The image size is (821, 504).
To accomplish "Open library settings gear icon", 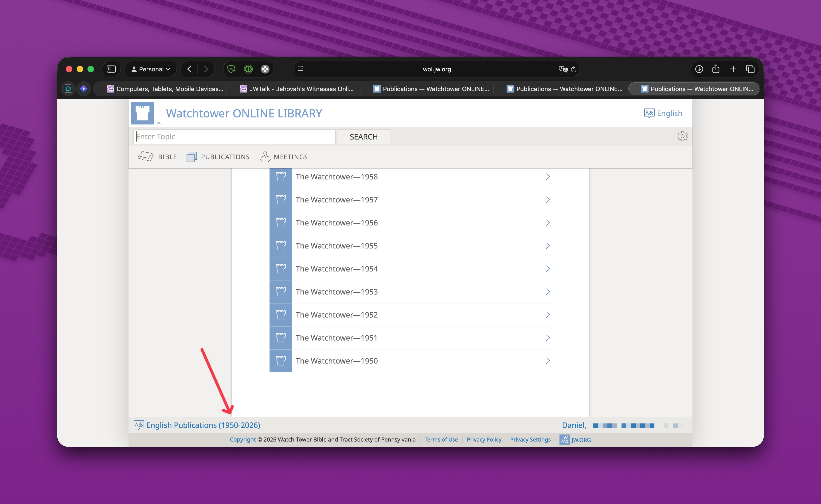I will click(682, 136).
